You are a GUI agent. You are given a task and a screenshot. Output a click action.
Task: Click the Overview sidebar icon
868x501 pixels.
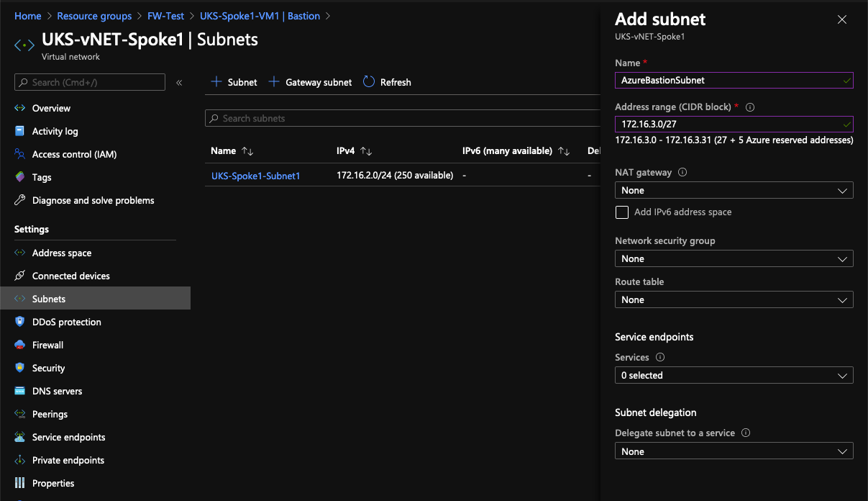[19, 108]
